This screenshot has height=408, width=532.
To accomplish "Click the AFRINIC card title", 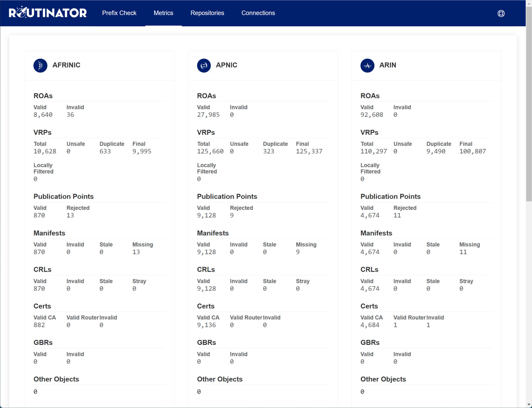I will [x=66, y=65].
